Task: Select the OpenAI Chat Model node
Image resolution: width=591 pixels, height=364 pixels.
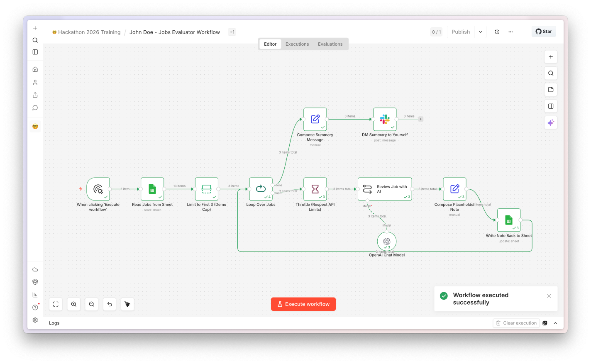Action: pos(387,241)
